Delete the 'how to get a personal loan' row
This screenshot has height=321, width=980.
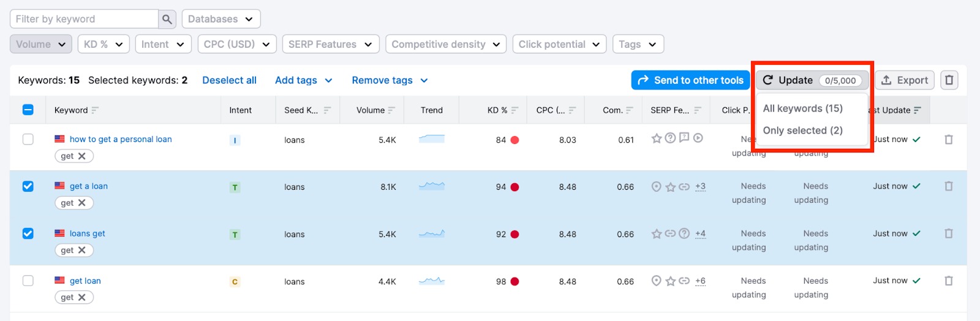click(x=949, y=140)
